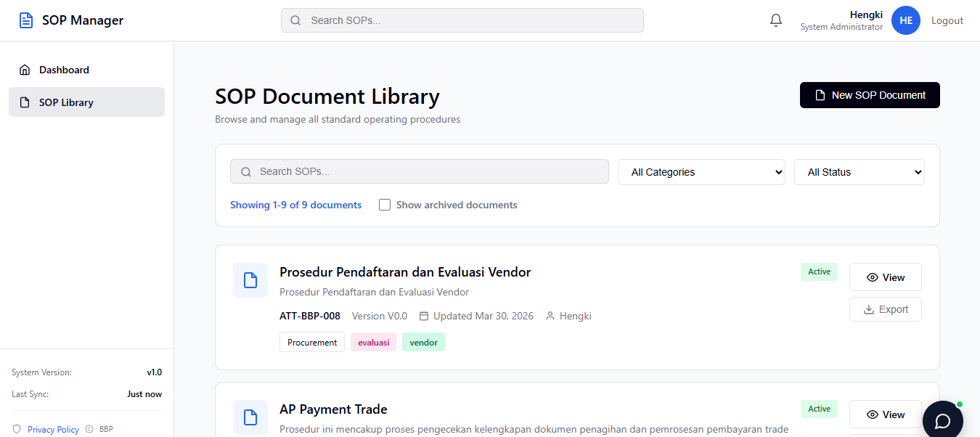The image size is (980, 437).
Task: Click the Hengki System Administrator profile name
Action: coord(841,20)
